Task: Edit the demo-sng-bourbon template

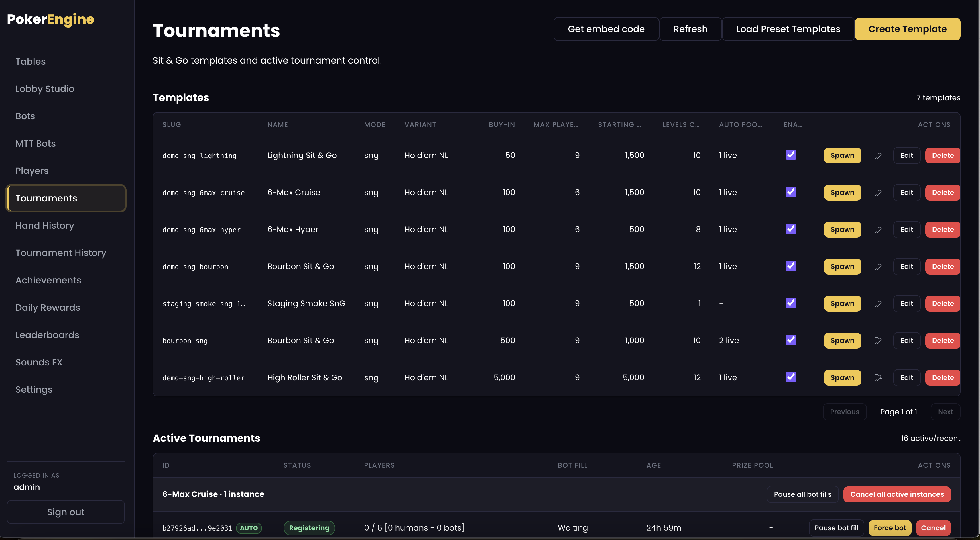Action: tap(906, 267)
